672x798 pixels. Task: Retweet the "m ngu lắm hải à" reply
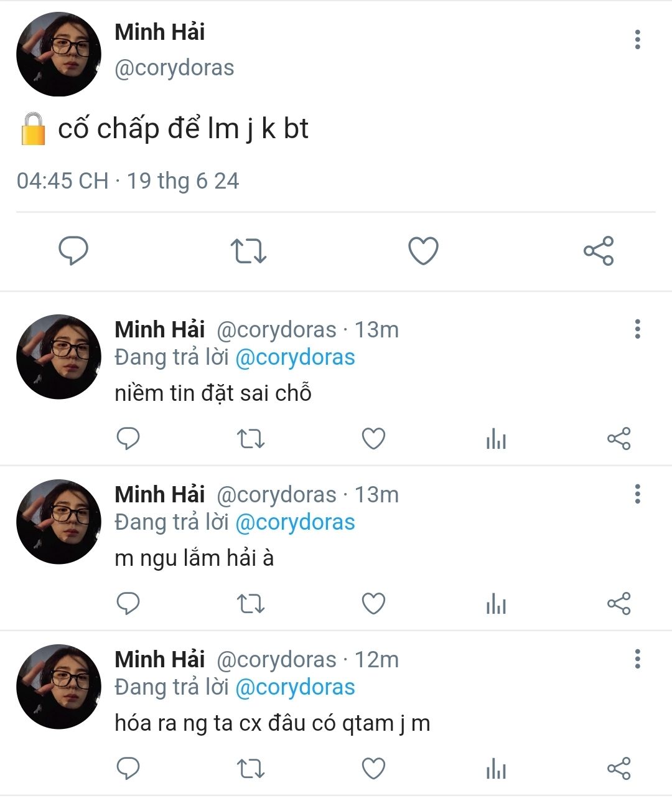click(x=251, y=604)
